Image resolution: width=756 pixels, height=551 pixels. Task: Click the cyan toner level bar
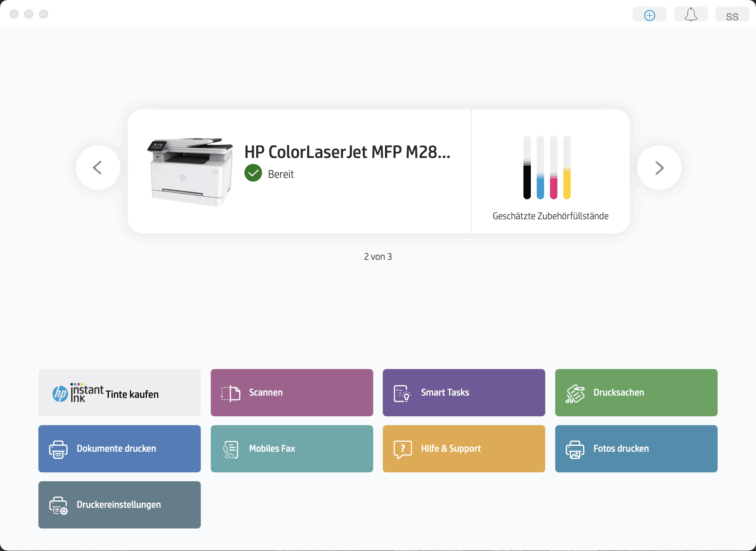[x=540, y=168]
